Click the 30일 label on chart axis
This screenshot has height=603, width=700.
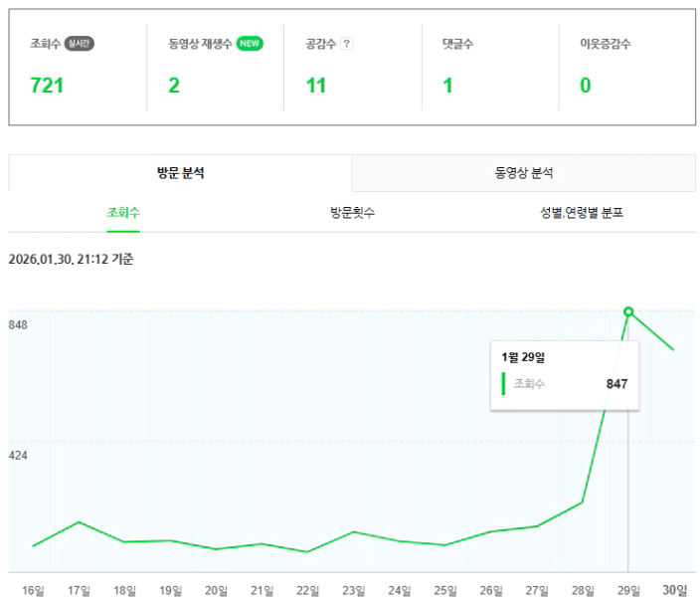[675, 590]
